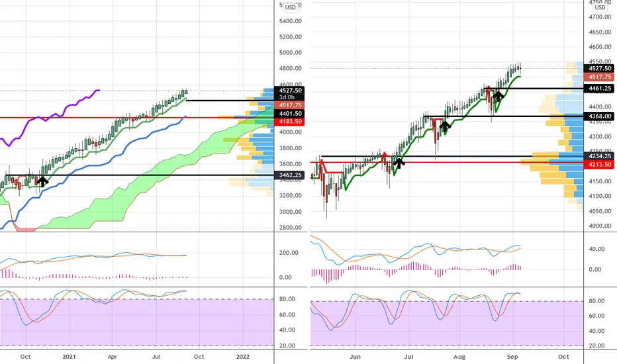617x364 pixels.
Task: Click the 3200.00 price axis value
Action: point(291,195)
